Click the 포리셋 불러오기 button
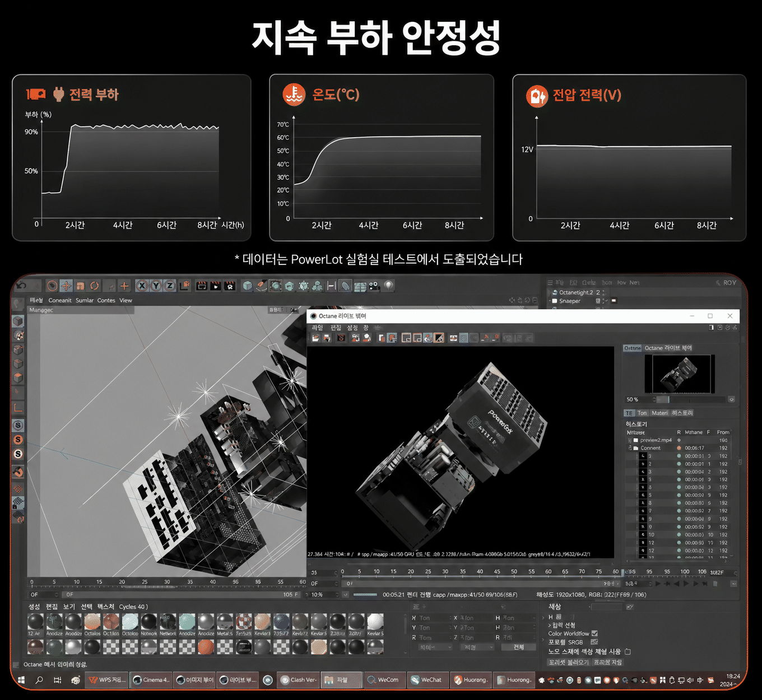 pos(569,662)
